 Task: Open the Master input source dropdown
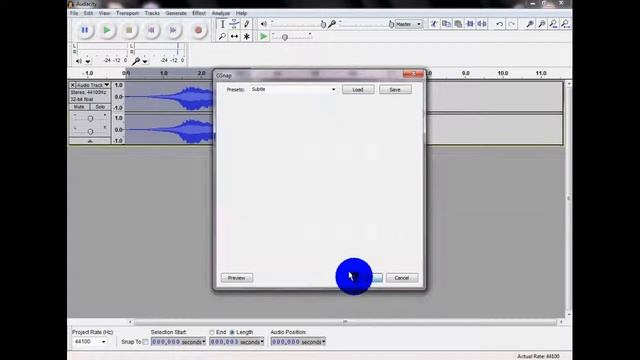(408, 24)
